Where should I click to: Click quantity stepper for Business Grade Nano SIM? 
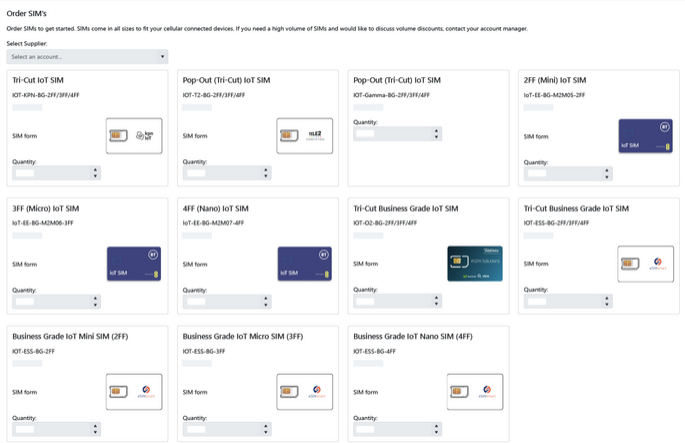click(435, 428)
